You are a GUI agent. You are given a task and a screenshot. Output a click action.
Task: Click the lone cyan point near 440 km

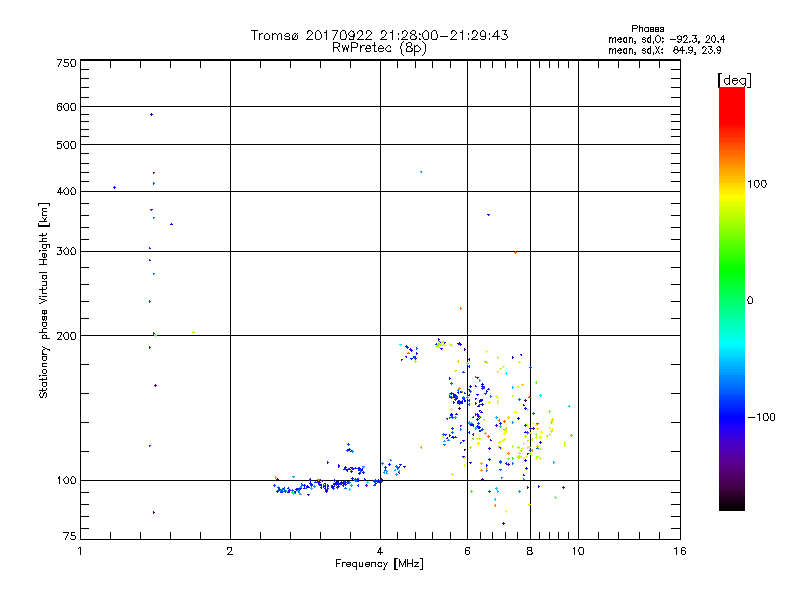[x=421, y=172]
